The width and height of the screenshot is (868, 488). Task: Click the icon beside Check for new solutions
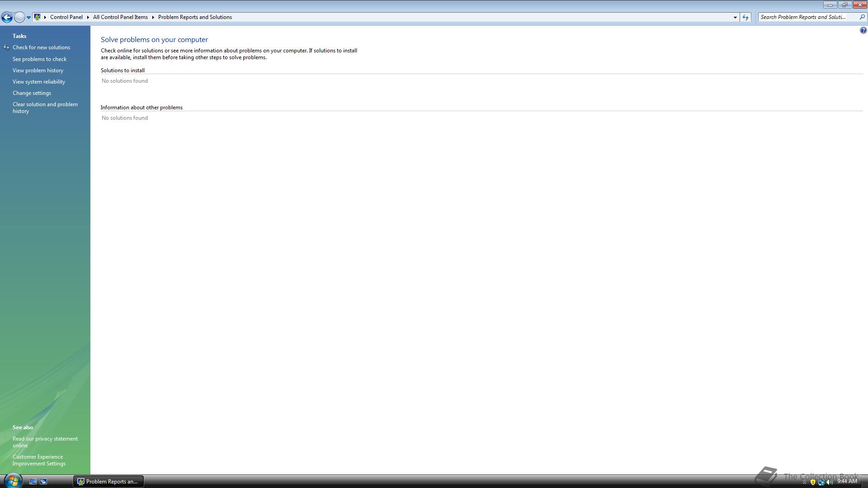pos(6,47)
